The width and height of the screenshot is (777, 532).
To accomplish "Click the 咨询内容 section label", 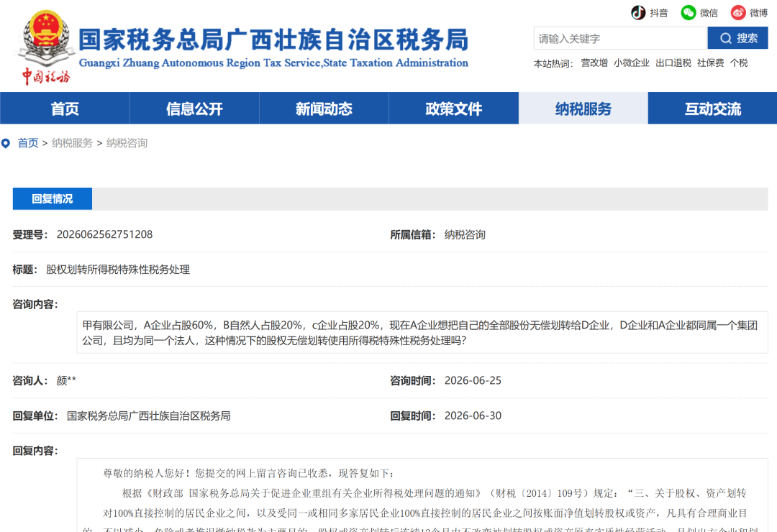I will click(35, 304).
